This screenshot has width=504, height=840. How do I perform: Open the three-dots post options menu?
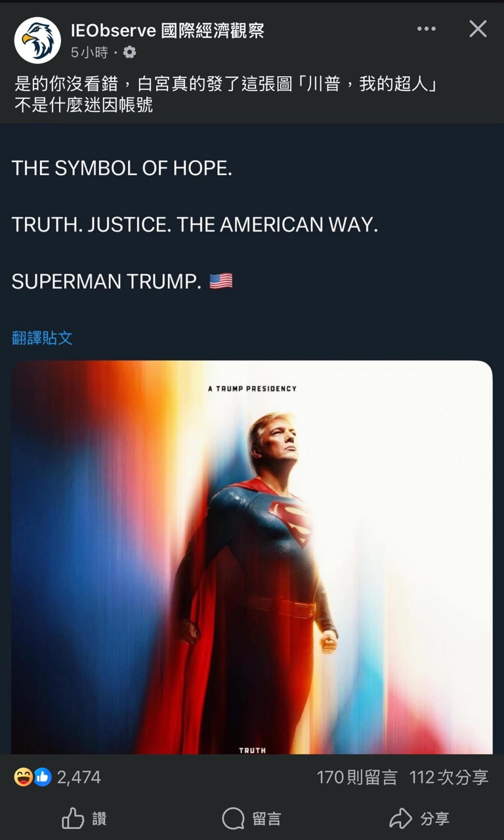(x=427, y=29)
